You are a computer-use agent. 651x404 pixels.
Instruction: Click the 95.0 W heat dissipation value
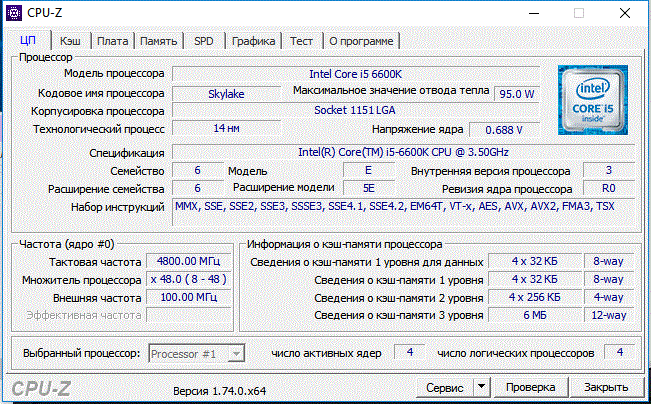coord(516,94)
